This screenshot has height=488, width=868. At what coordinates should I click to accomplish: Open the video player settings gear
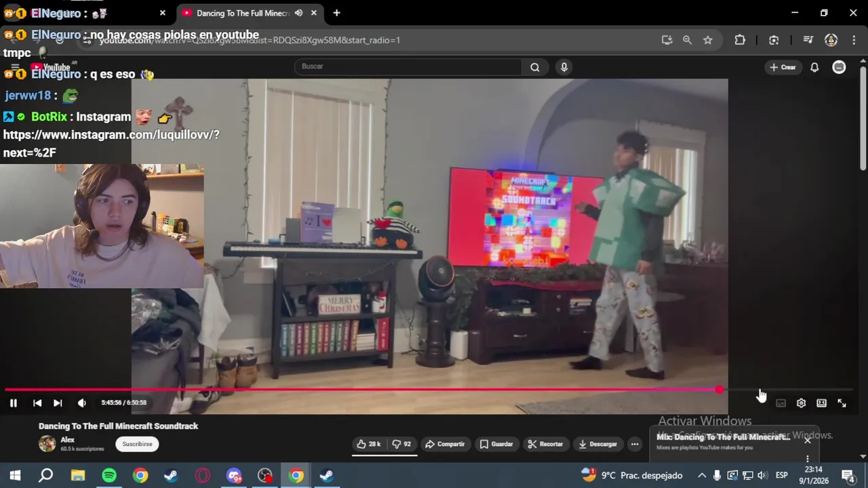point(801,403)
